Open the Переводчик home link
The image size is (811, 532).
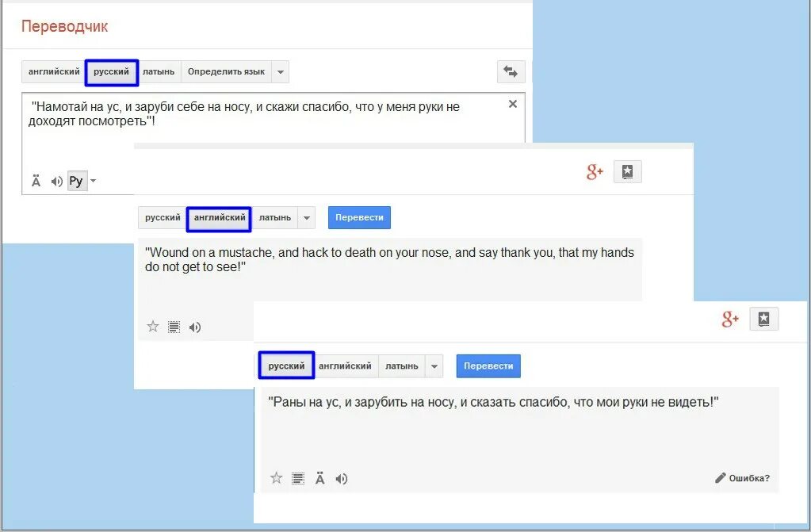click(x=65, y=26)
